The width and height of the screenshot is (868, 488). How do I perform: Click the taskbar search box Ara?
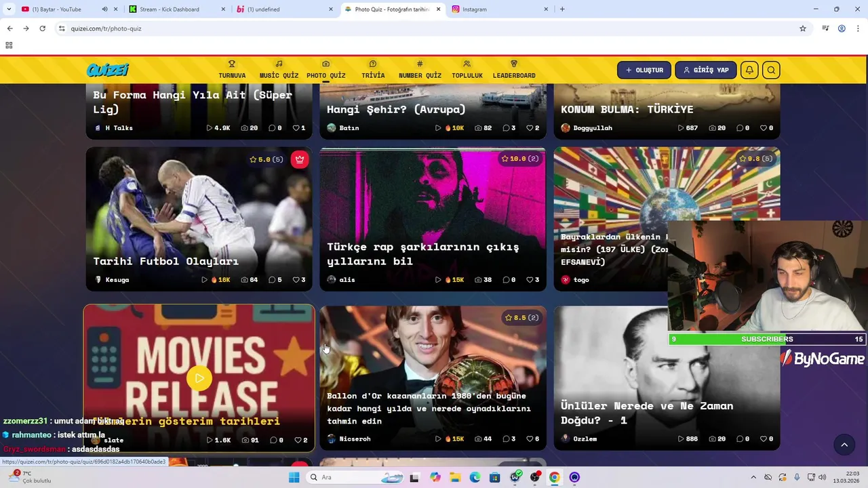pyautogui.click(x=356, y=477)
